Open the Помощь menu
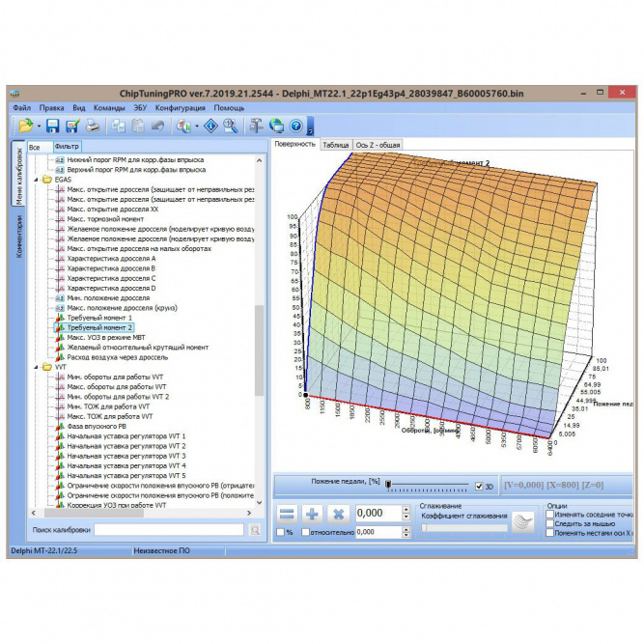The height and width of the screenshot is (644, 644). pos(229,107)
